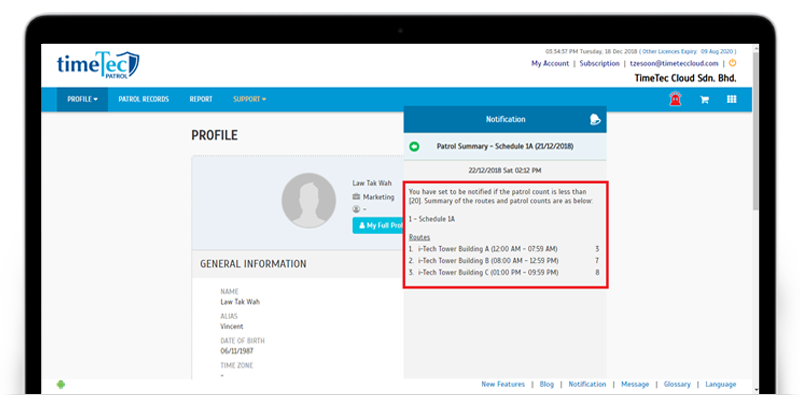The image size is (800, 395).
Task: Click the TimeTec Patrol logo
Action: point(98,65)
